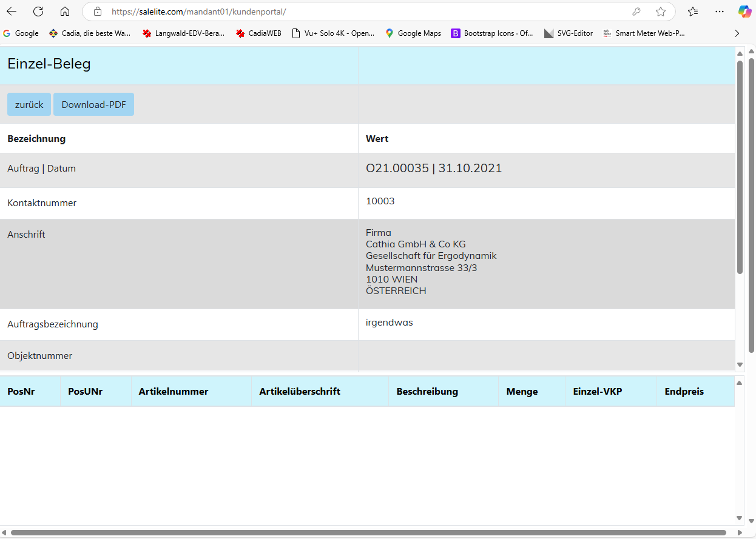The width and height of the screenshot is (756, 539).
Task: Click scroll down arrow of upper table
Action: pos(740,364)
